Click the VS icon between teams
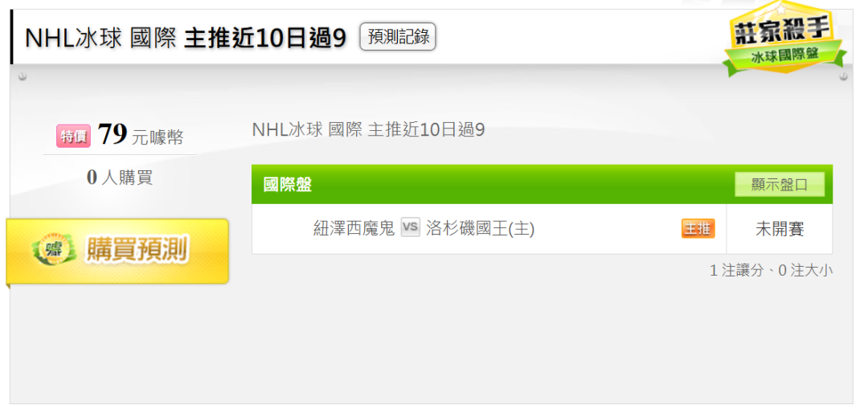 click(410, 227)
